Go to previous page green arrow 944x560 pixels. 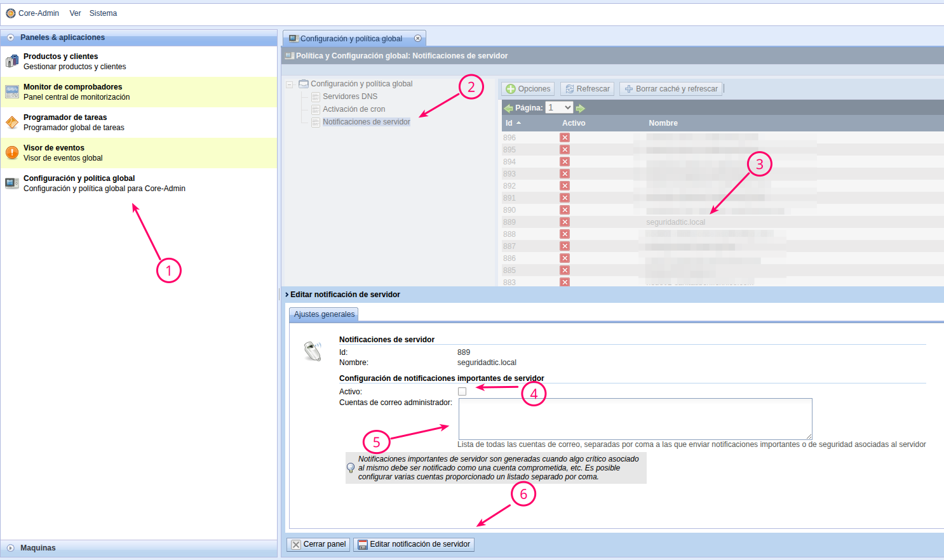(508, 108)
